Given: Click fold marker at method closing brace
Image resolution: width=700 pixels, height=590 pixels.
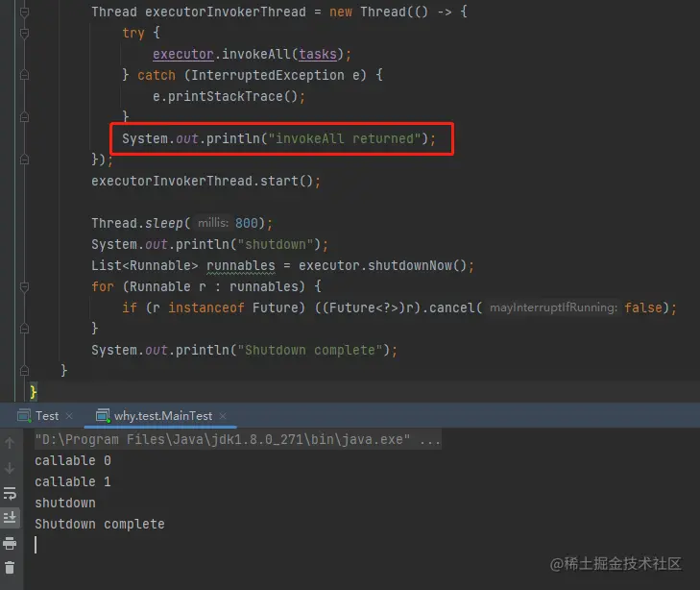Looking at the screenshot, I should (x=25, y=370).
